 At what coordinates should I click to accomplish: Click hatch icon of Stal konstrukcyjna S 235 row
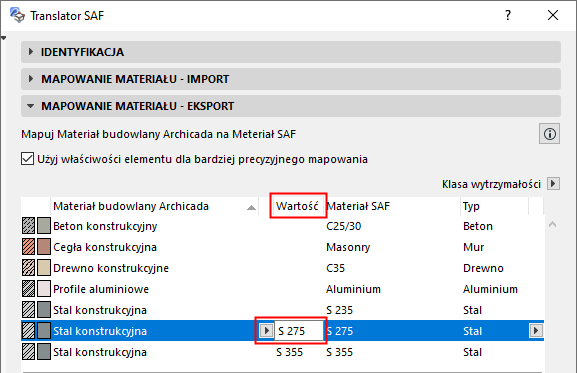tap(28, 310)
